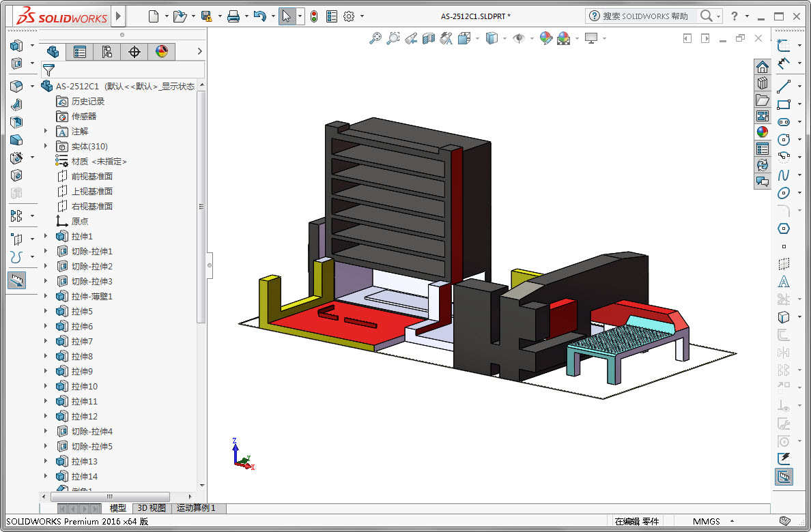The width and height of the screenshot is (811, 532).
Task: Open the 运动算例1 motion study tab
Action: point(196,508)
